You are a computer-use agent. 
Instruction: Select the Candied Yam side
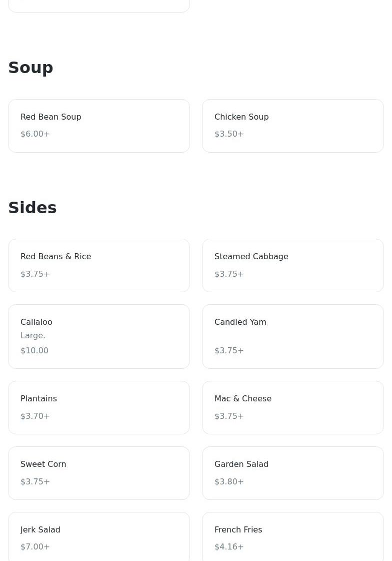[292, 336]
